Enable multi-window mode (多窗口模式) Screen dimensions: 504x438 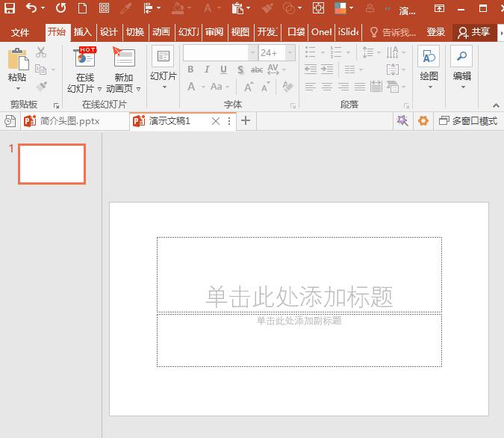click(468, 121)
